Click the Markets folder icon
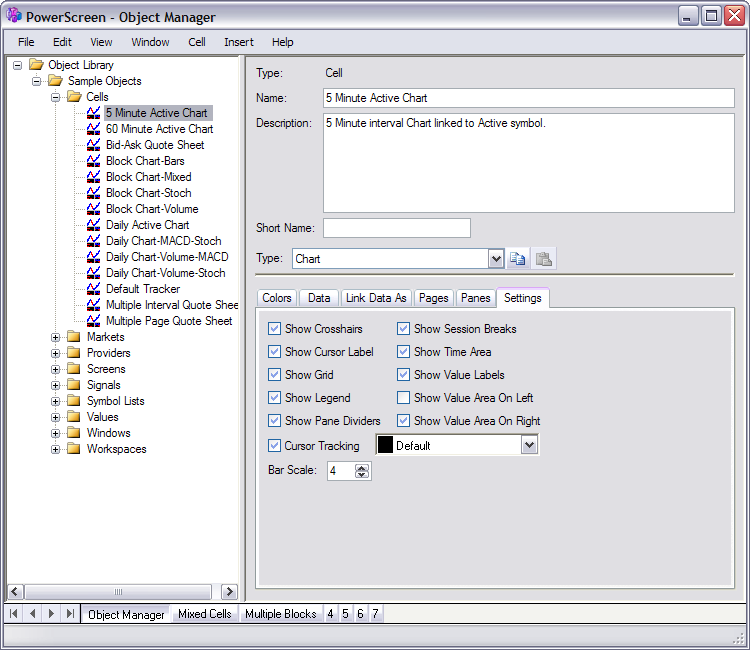 74,337
